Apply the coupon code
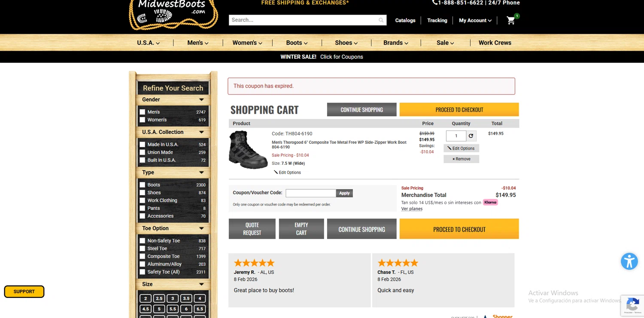Screen dimensions: 644x318 pyautogui.click(x=344, y=193)
